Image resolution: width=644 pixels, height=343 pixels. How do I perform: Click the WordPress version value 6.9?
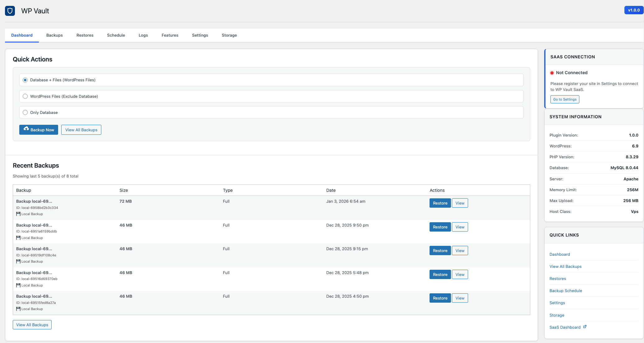(x=635, y=146)
